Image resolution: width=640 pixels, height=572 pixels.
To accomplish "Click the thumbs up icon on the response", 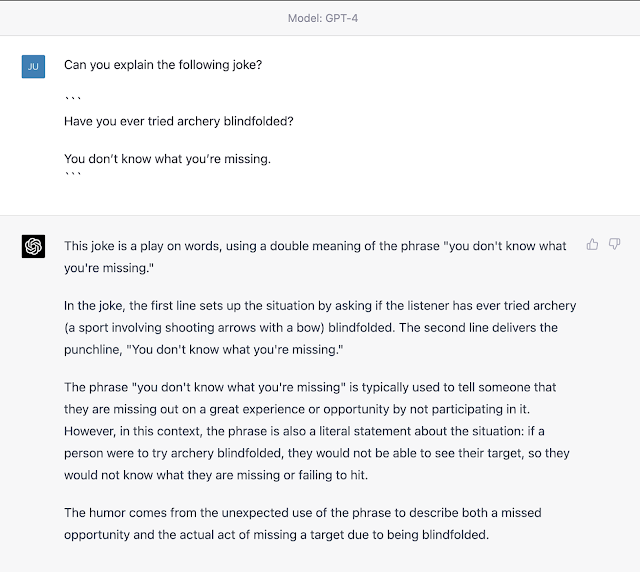I will pos(593,244).
